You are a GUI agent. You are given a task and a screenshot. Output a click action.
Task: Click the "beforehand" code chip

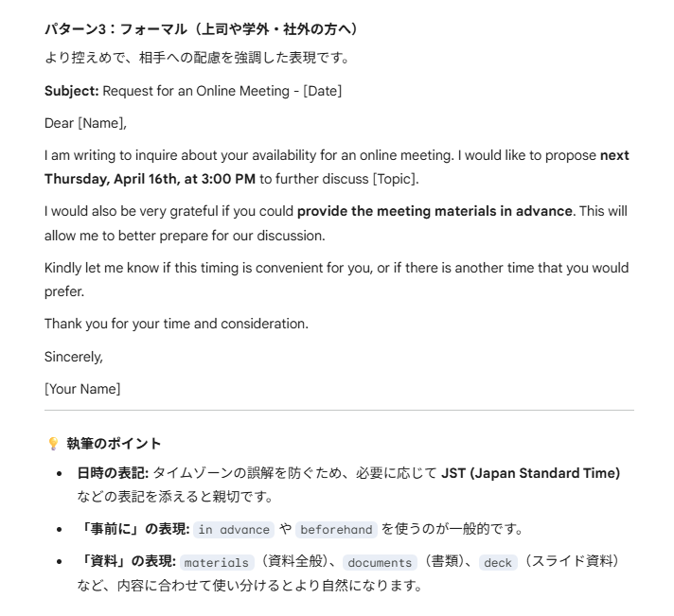(337, 530)
